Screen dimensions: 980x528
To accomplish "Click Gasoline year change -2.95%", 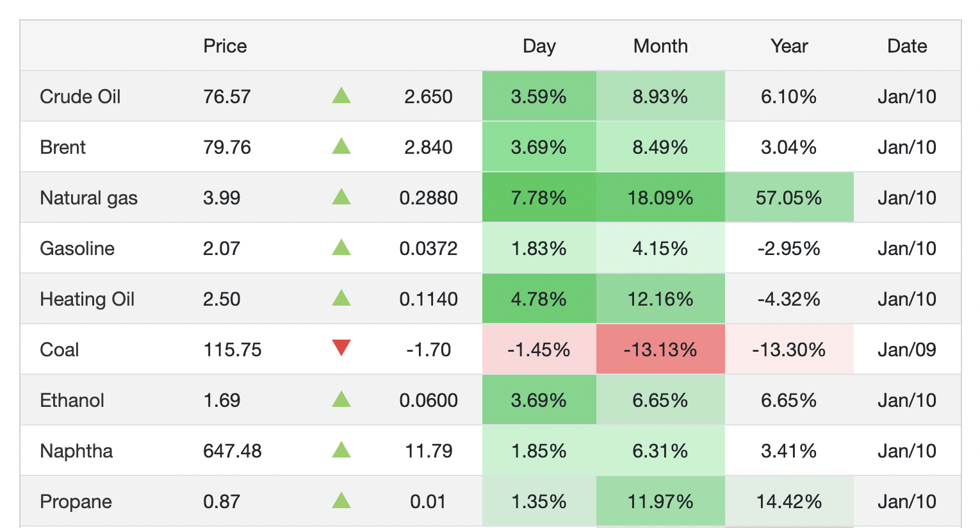I will pyautogui.click(x=788, y=249).
